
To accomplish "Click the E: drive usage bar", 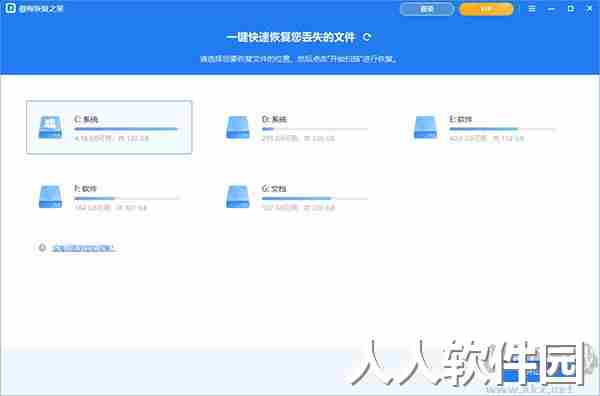I will tap(502, 129).
